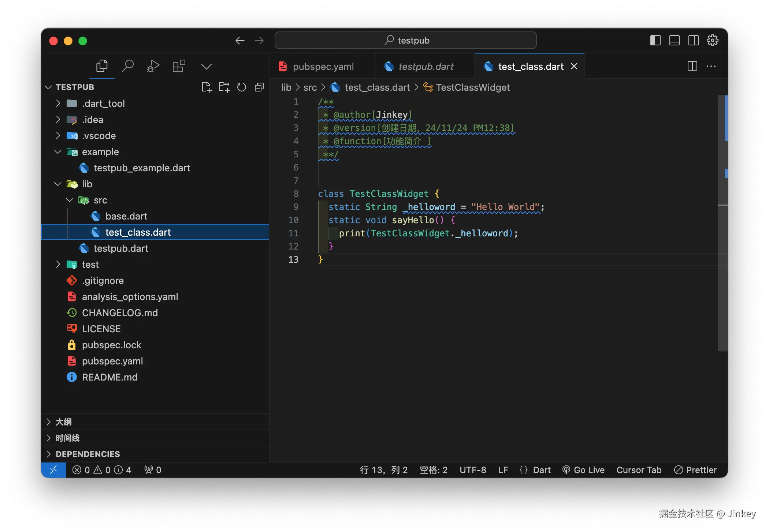Expand the DEPENDENCIES section
This screenshot has width=769, height=532.
[x=88, y=454]
